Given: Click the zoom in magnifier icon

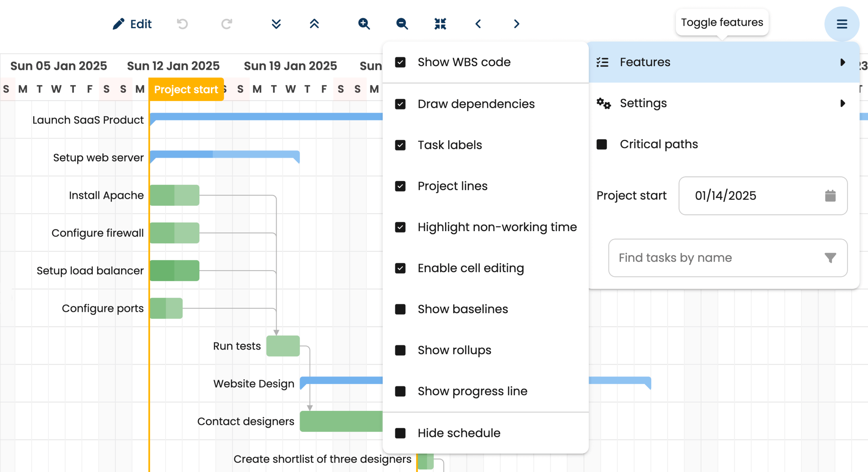Looking at the screenshot, I should click(x=364, y=24).
